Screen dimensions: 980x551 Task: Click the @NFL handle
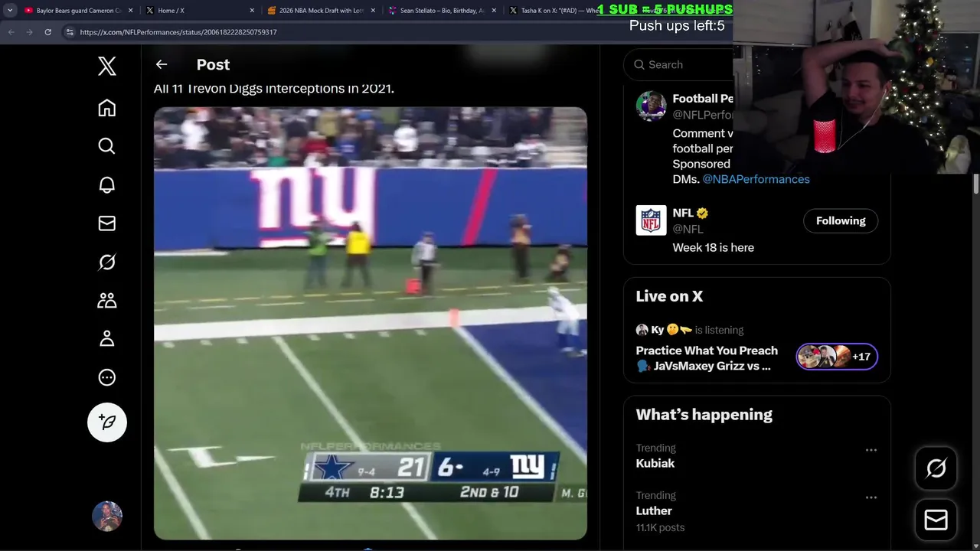click(688, 229)
